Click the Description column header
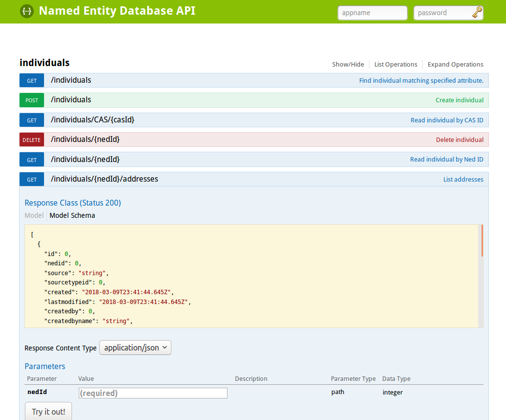Viewport: 506px width, 420px height. (x=251, y=378)
